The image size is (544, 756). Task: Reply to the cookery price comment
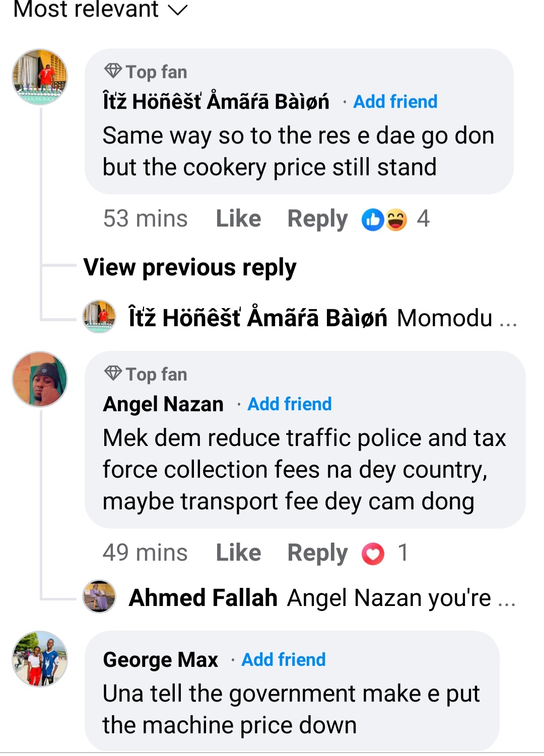pos(317,219)
